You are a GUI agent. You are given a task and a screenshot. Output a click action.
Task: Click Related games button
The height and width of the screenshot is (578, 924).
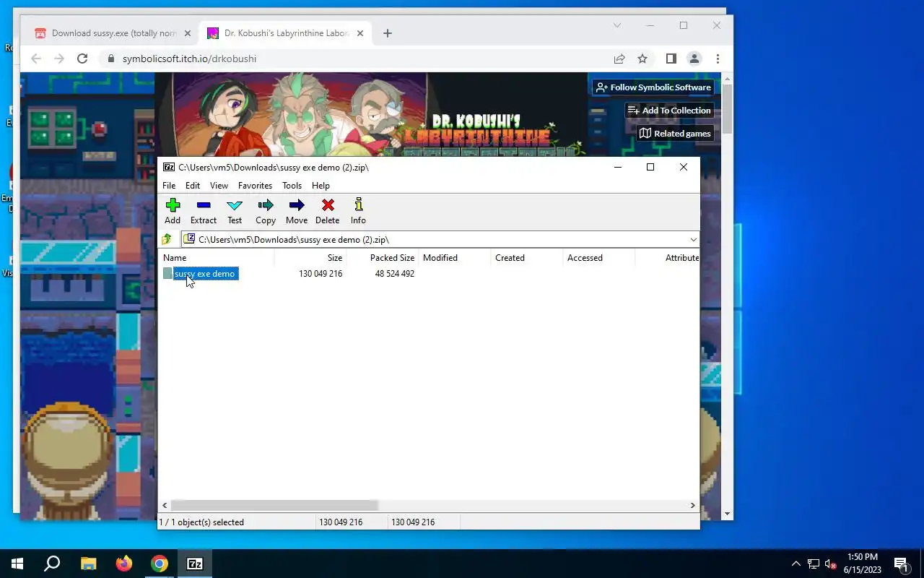coord(676,134)
